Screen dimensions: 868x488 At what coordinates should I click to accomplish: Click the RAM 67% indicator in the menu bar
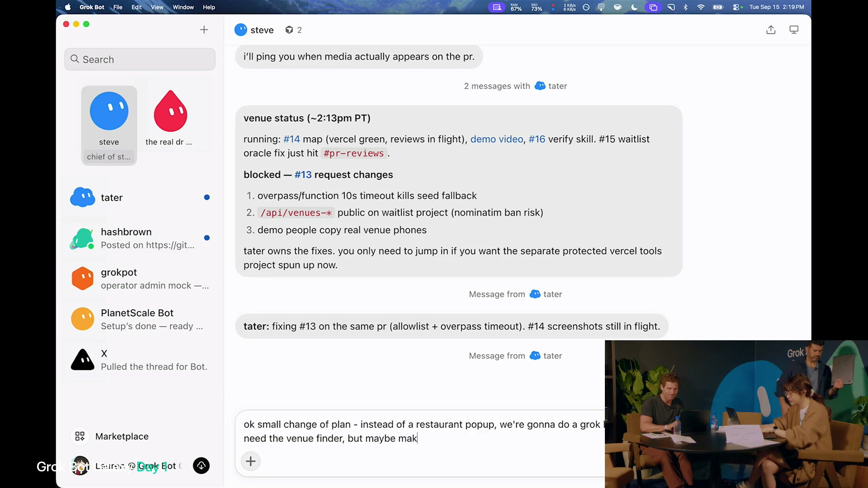click(x=516, y=7)
